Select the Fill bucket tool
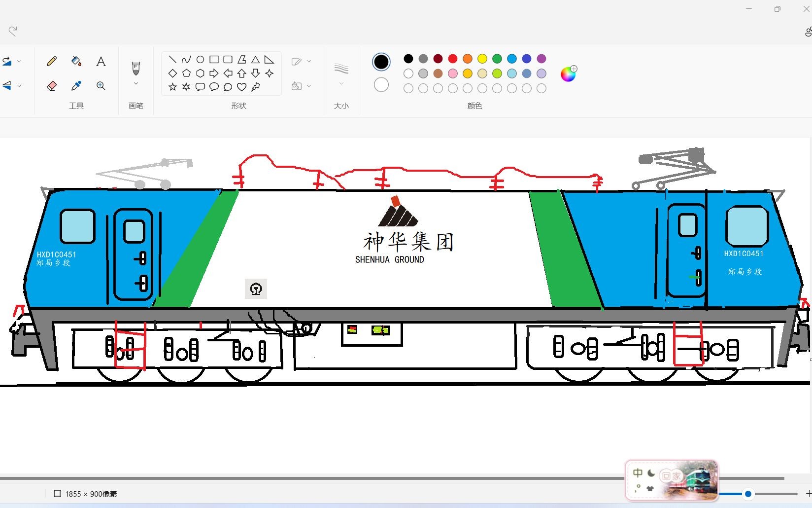 [x=76, y=61]
